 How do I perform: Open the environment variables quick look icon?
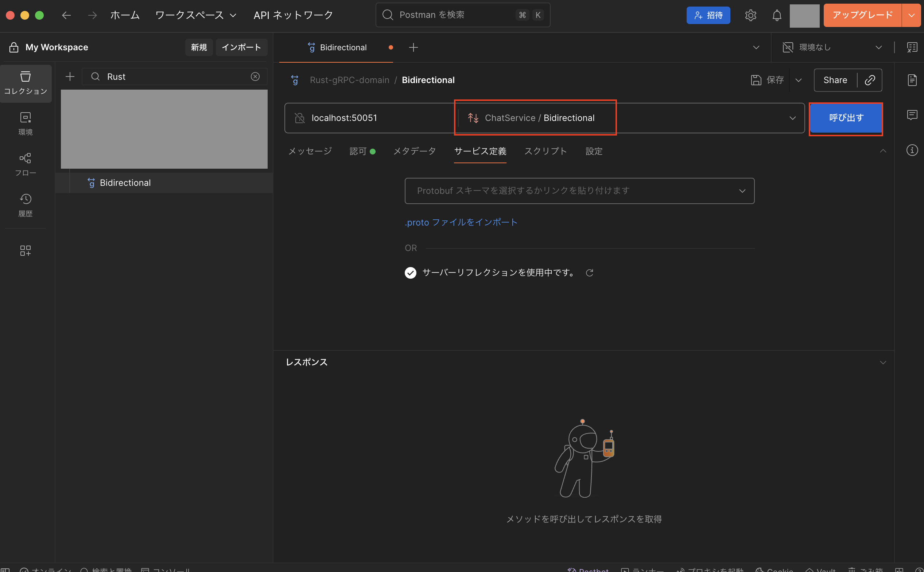click(912, 47)
